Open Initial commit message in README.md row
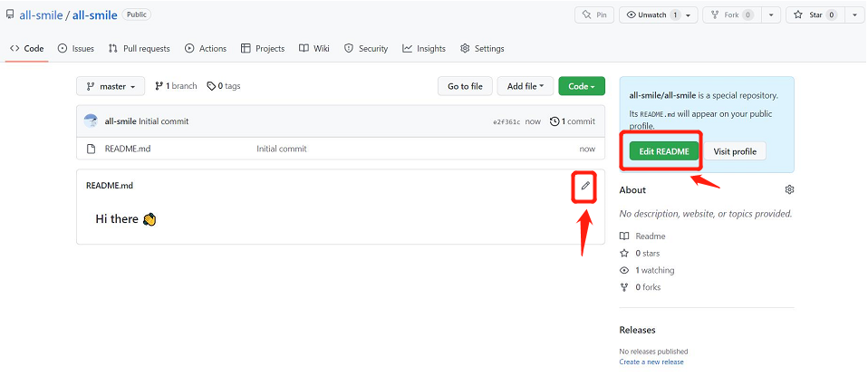The image size is (868, 386). click(x=282, y=149)
